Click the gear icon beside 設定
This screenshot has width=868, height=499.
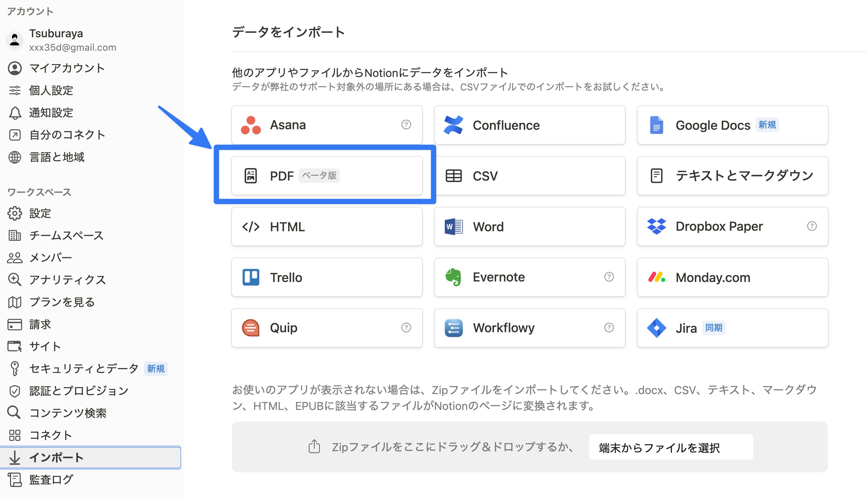[x=15, y=213]
